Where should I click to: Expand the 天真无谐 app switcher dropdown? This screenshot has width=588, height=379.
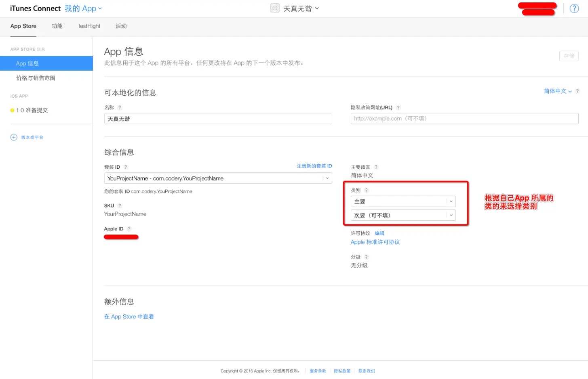[301, 8]
